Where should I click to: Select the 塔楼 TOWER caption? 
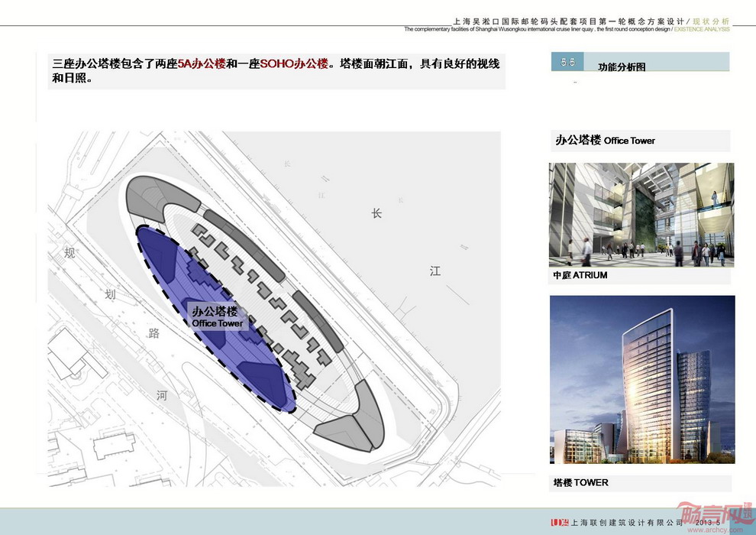[x=580, y=483]
